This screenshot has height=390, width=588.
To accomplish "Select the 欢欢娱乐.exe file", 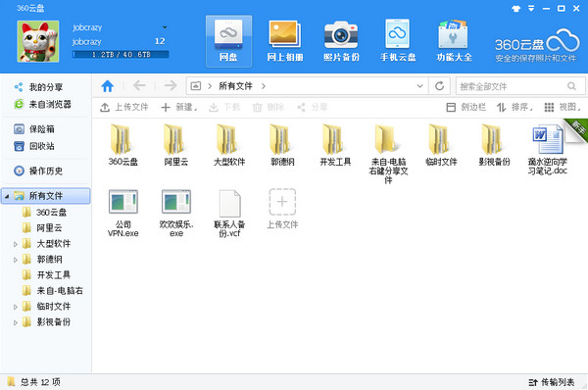I will click(176, 213).
